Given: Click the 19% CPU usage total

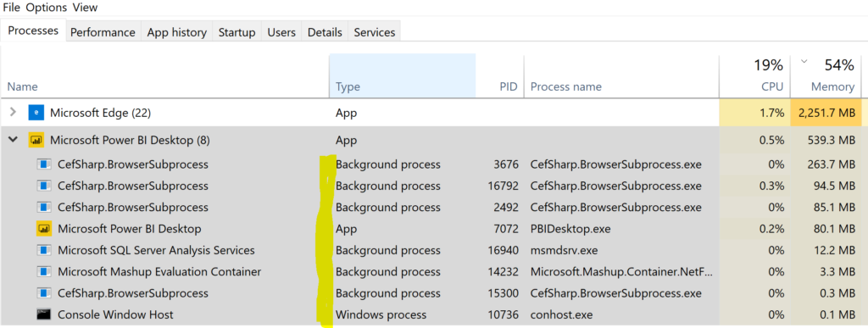Looking at the screenshot, I should 769,65.
